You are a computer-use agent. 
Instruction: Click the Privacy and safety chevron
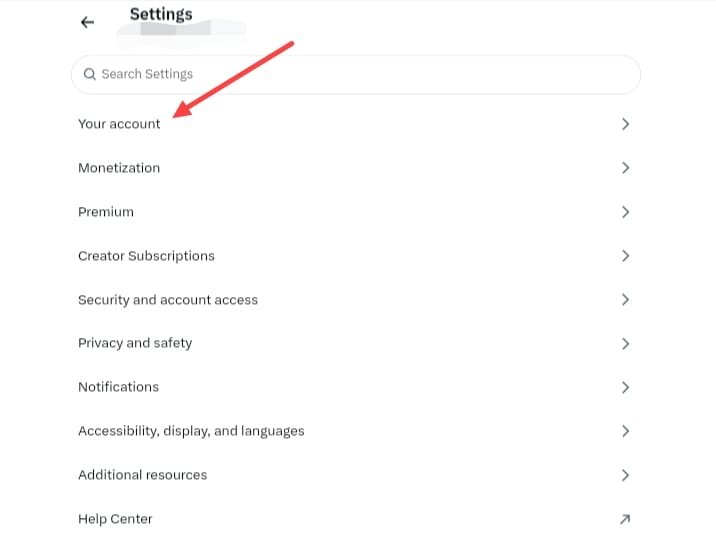click(x=626, y=343)
